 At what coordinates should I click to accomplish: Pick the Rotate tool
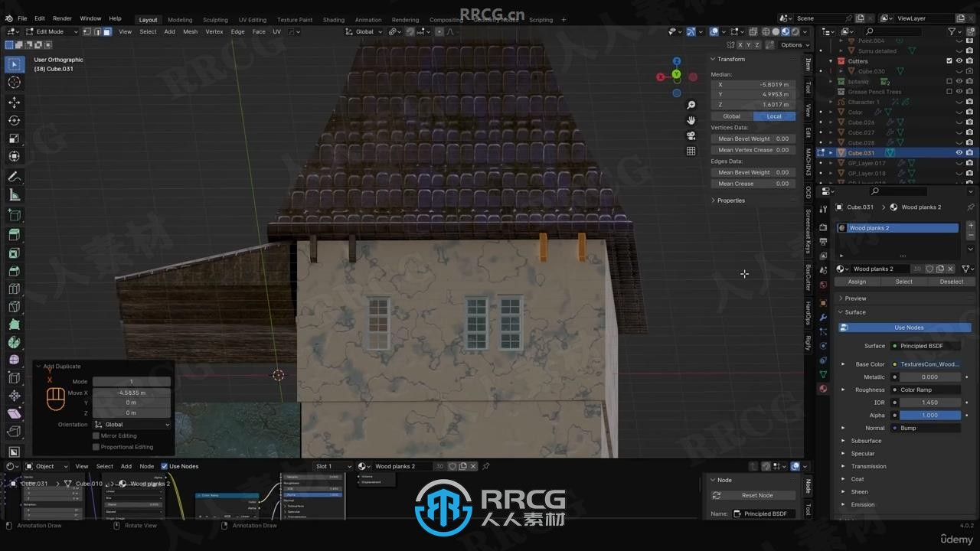tap(15, 120)
